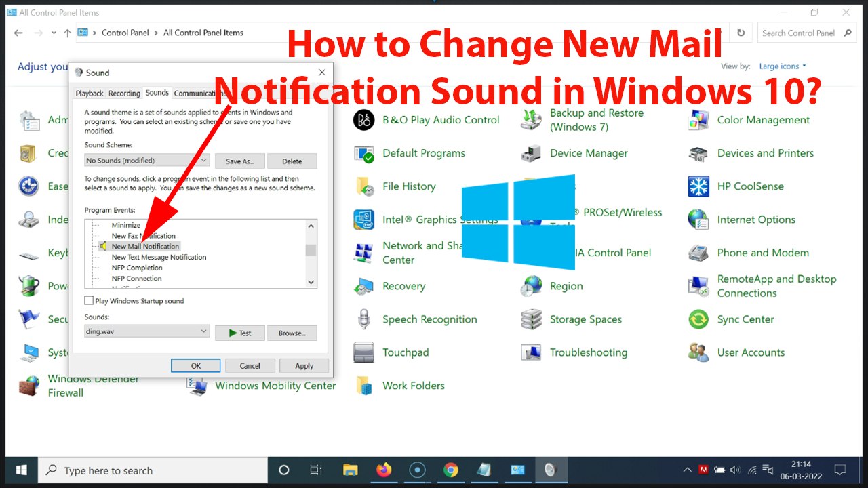Open Work Folders icon
This screenshot has width=868, height=488.
click(364, 386)
